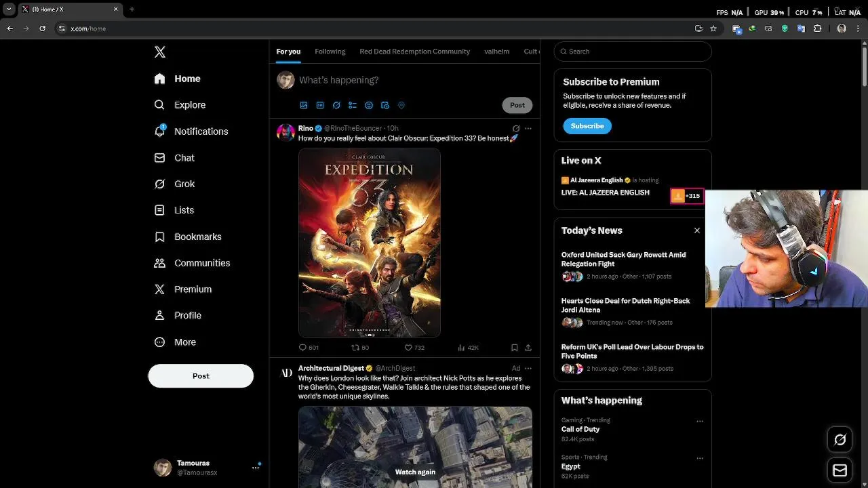Open Chat in the sidebar
The image size is (868, 488).
click(x=174, y=158)
